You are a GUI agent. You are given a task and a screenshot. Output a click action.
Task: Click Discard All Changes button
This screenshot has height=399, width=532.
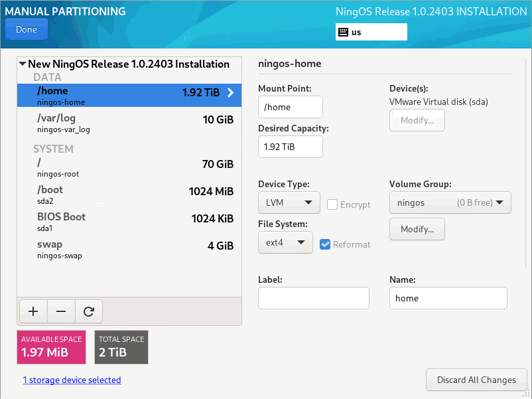click(476, 380)
